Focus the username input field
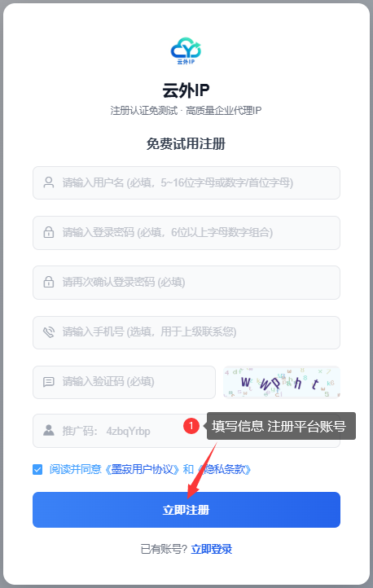 186,182
